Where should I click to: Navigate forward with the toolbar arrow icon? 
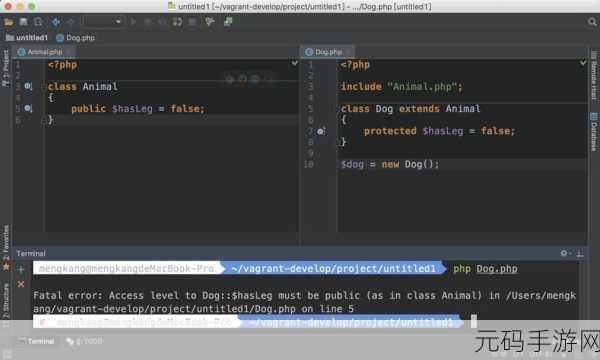tap(70, 22)
